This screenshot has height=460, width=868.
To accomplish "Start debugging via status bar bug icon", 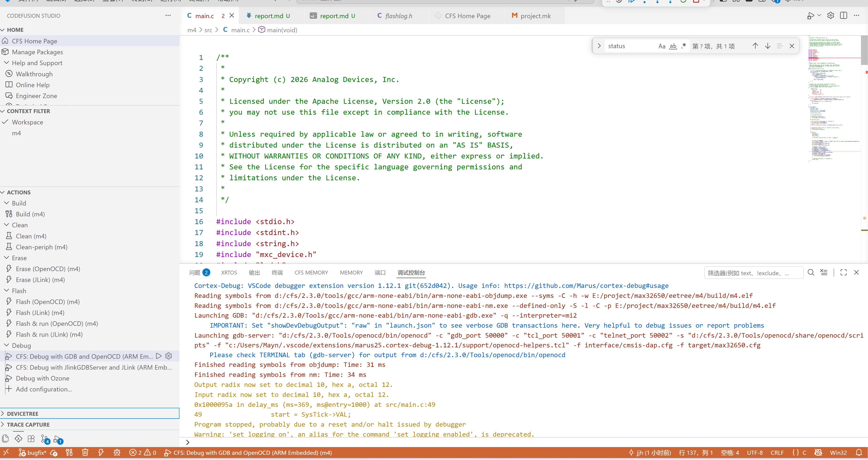I will click(117, 453).
